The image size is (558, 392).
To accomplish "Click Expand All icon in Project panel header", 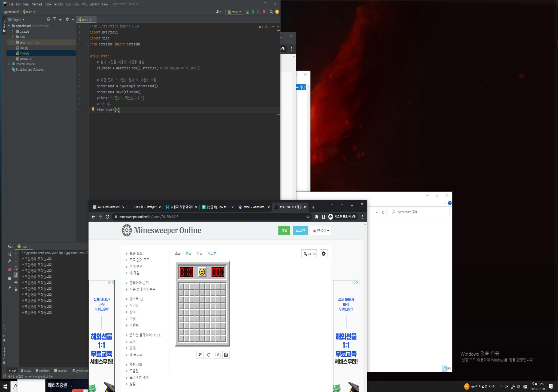I will [54, 19].
